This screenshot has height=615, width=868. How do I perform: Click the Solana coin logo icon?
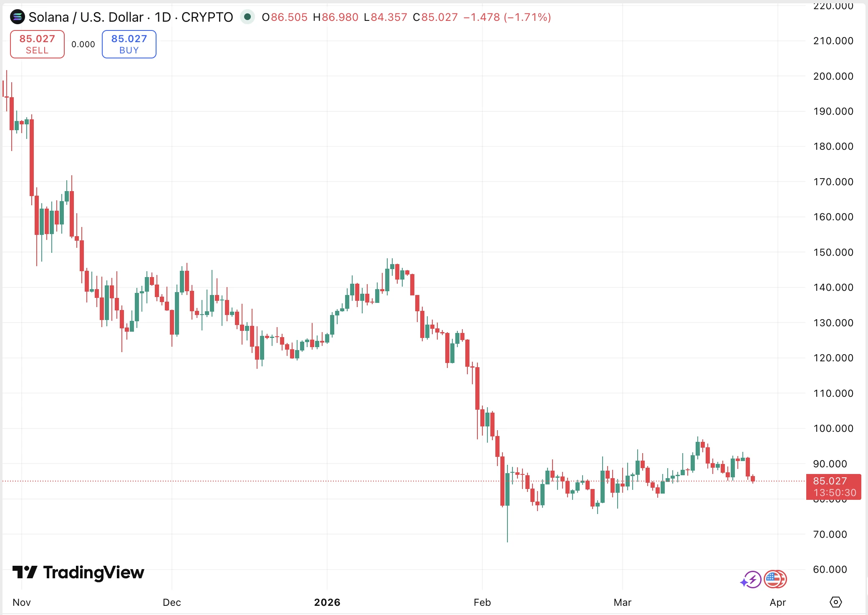point(18,17)
